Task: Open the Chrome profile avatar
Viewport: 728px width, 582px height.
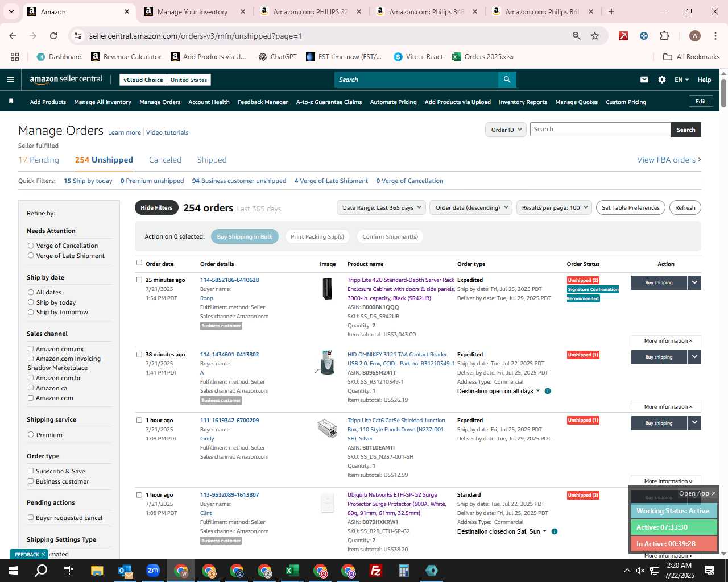Action: click(x=694, y=36)
